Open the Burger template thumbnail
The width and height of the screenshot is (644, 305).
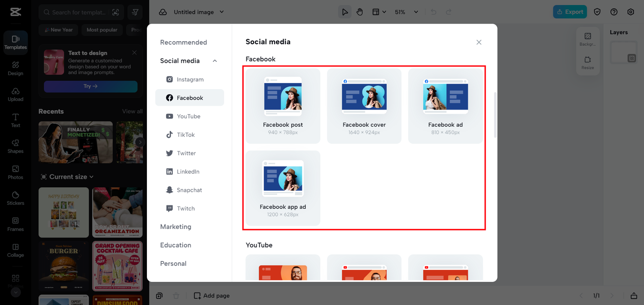[x=63, y=266]
